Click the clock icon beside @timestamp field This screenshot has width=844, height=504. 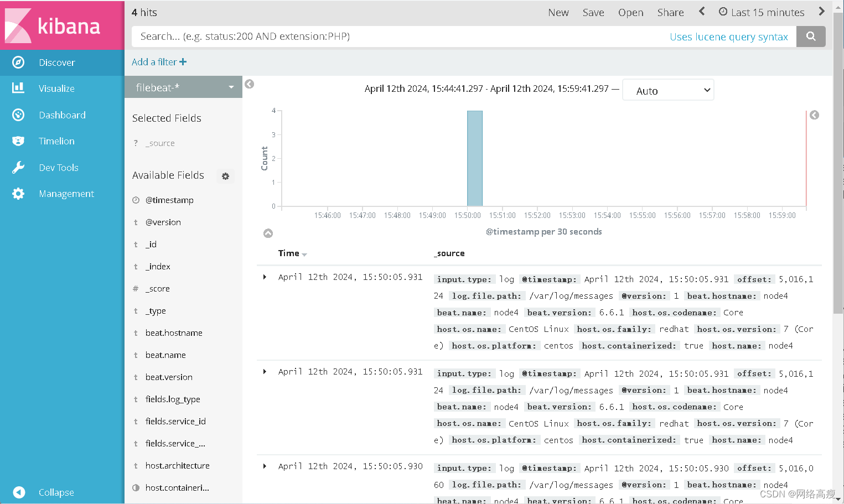(136, 200)
